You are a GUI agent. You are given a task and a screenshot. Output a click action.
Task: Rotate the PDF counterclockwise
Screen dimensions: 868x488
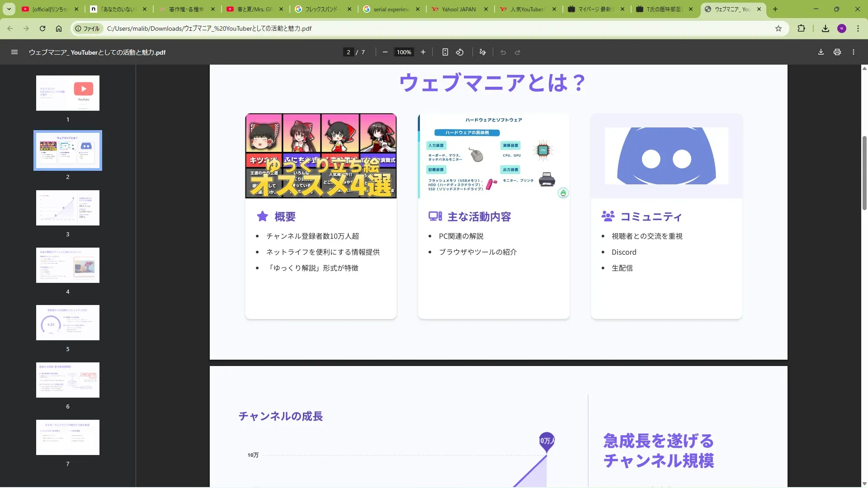460,52
